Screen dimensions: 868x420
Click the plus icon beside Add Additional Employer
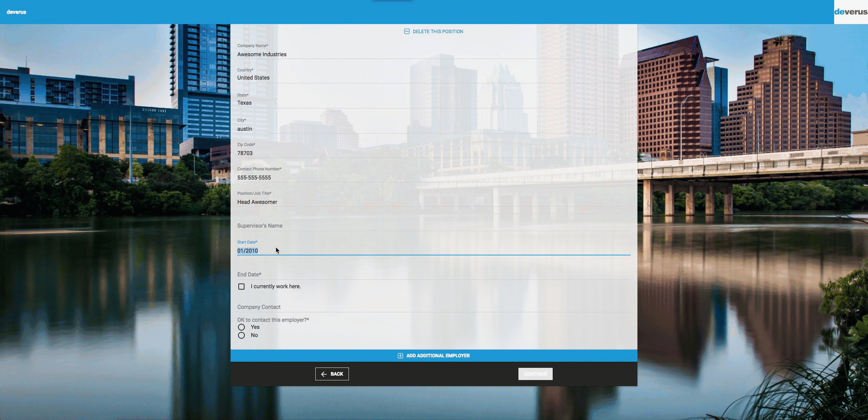point(400,356)
